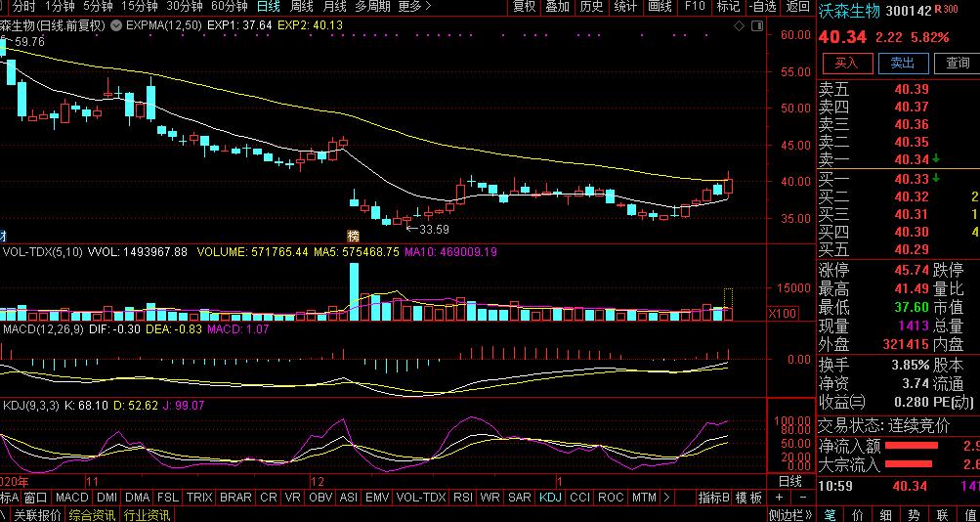Select the SAR indicator tab
The width and height of the screenshot is (980, 522).
[520, 498]
